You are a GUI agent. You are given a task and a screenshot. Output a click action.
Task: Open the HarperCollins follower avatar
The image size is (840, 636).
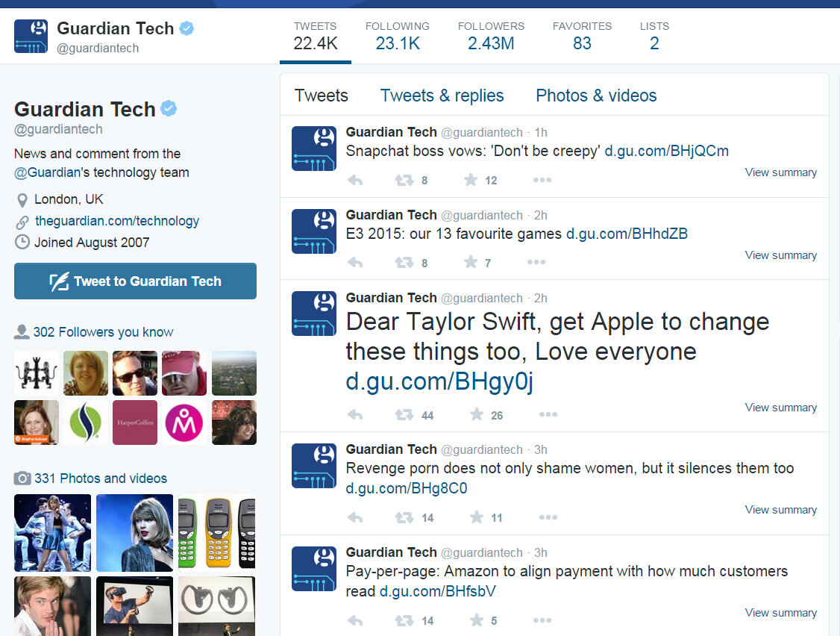(135, 423)
